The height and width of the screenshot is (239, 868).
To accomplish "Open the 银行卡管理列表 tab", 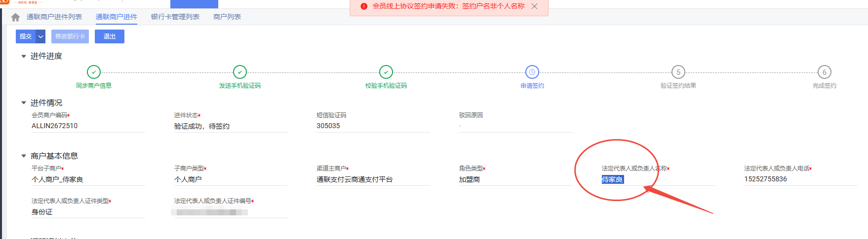I will (175, 17).
